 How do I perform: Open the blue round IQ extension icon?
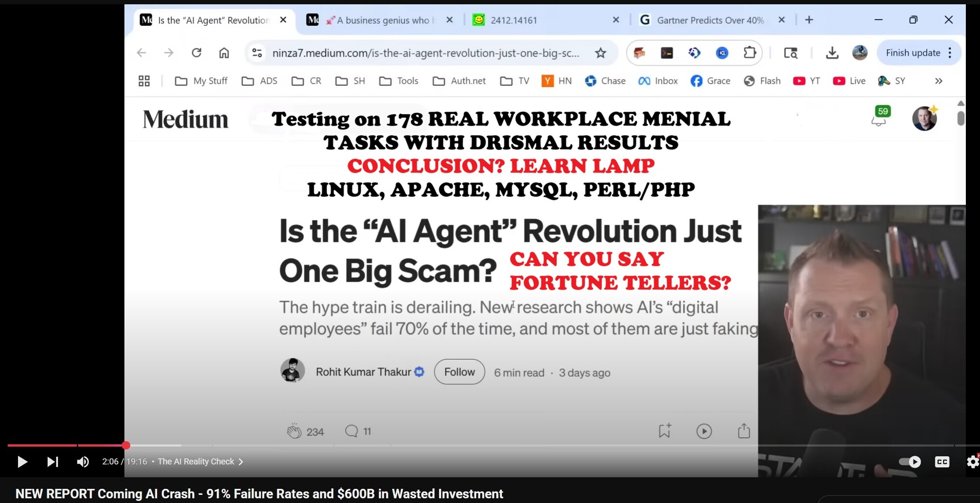722,53
